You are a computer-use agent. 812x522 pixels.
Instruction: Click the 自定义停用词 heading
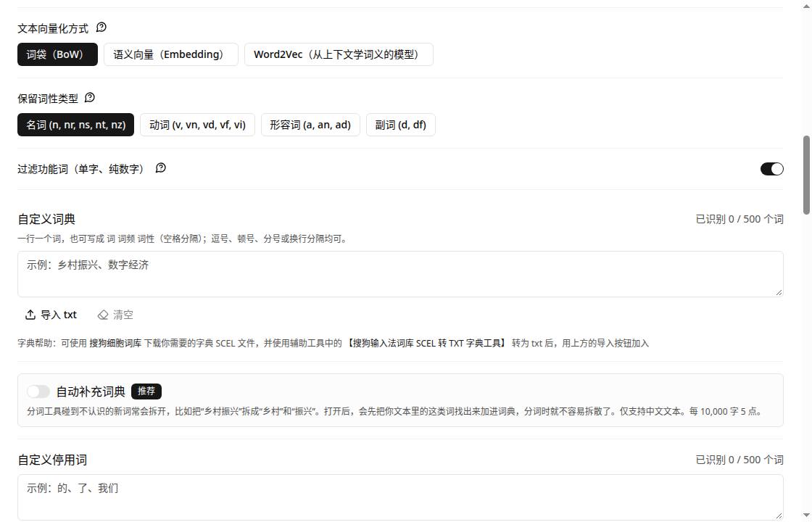pyautogui.click(x=52, y=460)
